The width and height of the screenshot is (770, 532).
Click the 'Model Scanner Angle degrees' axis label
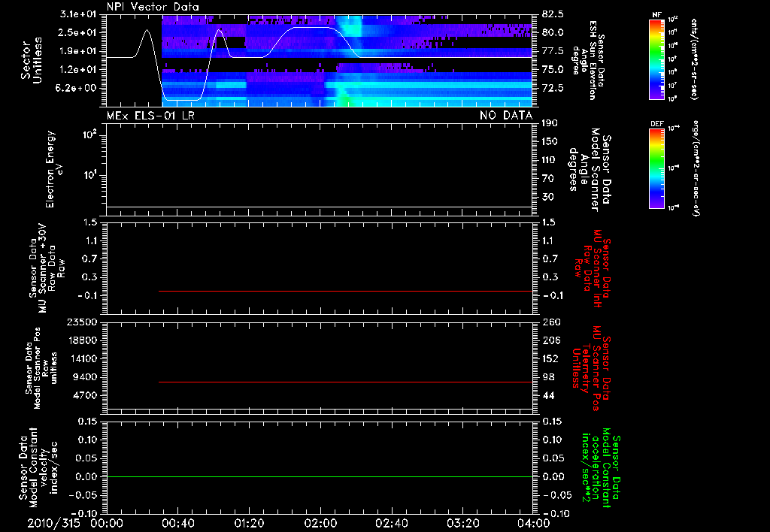590,170
